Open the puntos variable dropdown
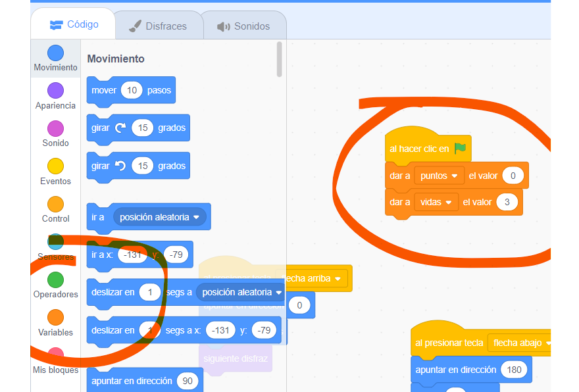This screenshot has width=579, height=392. [x=439, y=176]
